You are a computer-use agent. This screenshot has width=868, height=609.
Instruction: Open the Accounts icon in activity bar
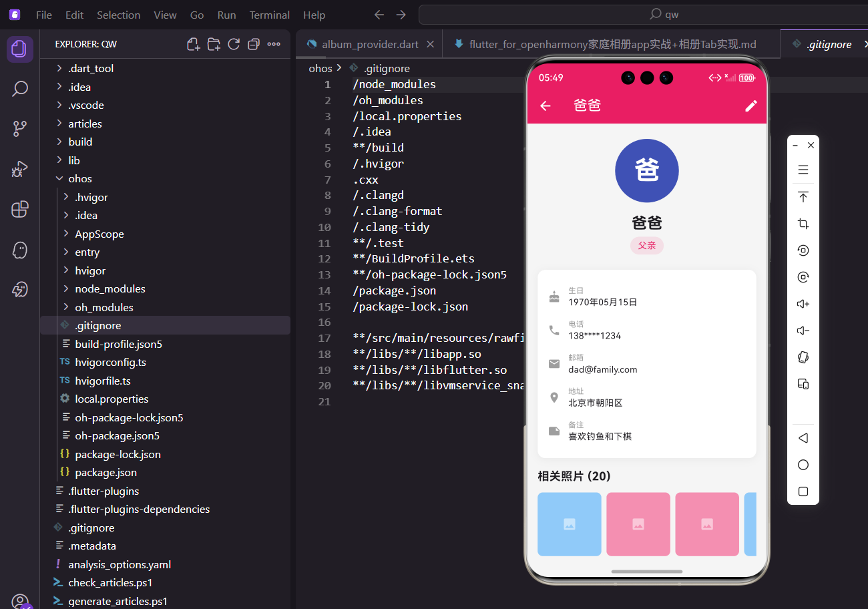[x=20, y=602]
